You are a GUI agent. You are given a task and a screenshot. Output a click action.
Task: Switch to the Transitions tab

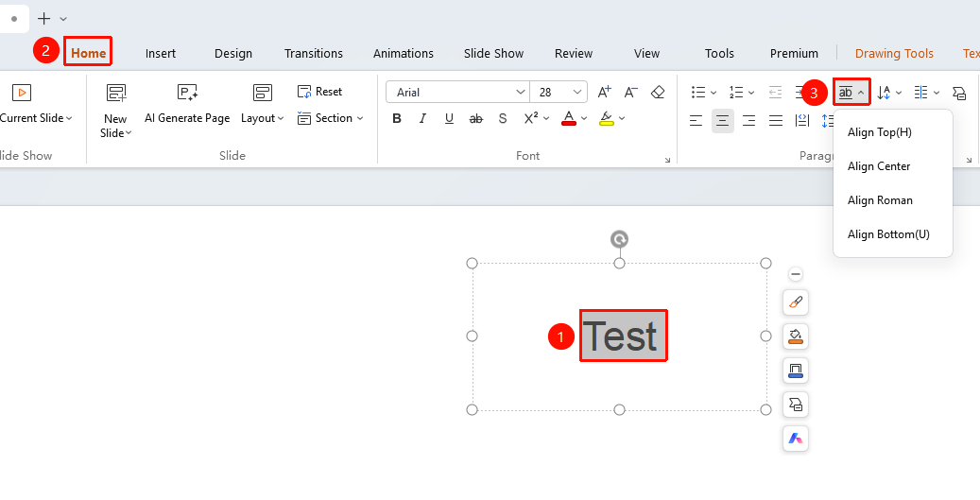point(314,53)
